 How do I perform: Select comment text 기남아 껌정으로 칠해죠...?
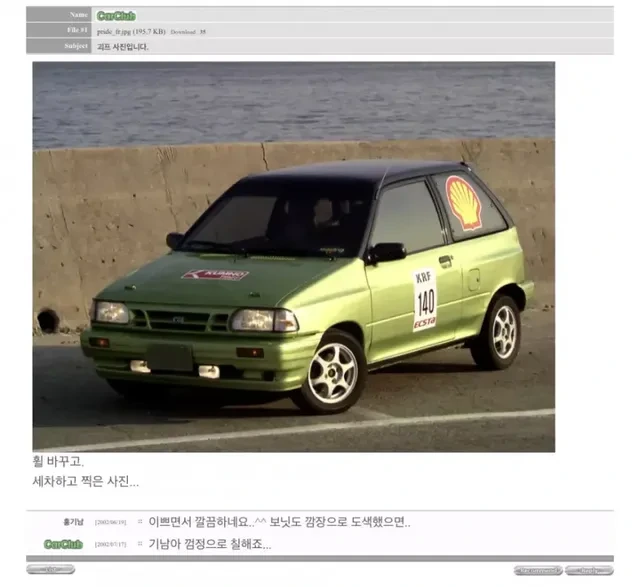(x=209, y=544)
